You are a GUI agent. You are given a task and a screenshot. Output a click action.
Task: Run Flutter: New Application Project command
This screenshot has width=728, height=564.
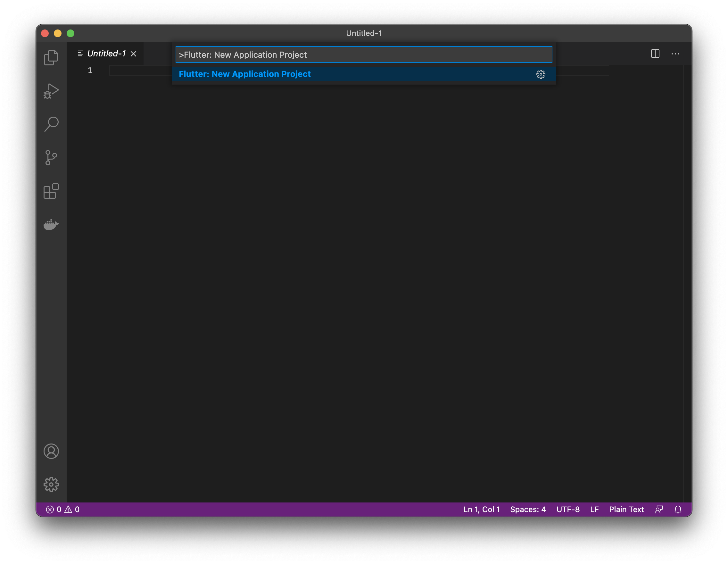tap(364, 74)
